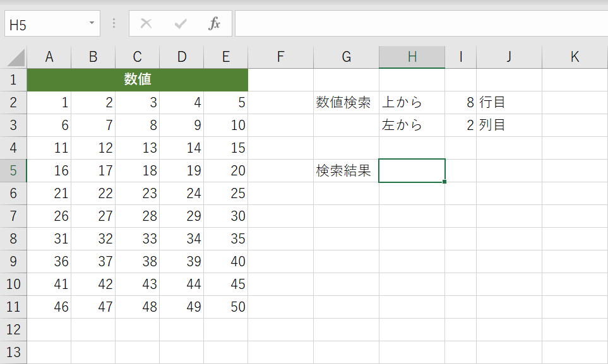Viewport: 608px width, 364px height.
Task: Select the cell containing 2 beside 左から
Action: (x=460, y=125)
